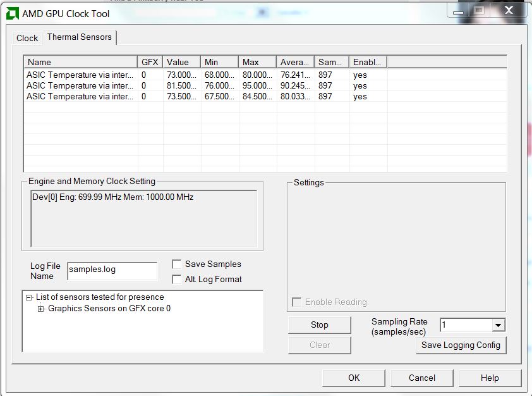Click Save Logging Config button
The width and height of the screenshot is (532, 396).
pos(461,345)
